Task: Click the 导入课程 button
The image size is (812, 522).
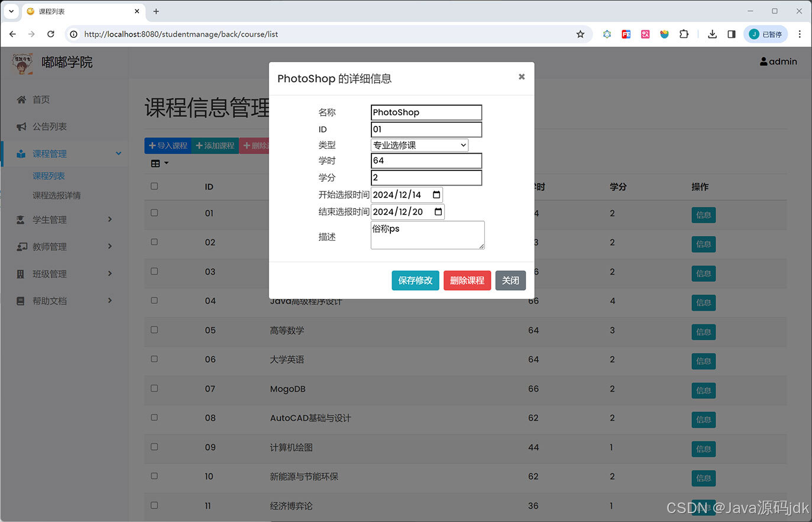Action: 168,145
